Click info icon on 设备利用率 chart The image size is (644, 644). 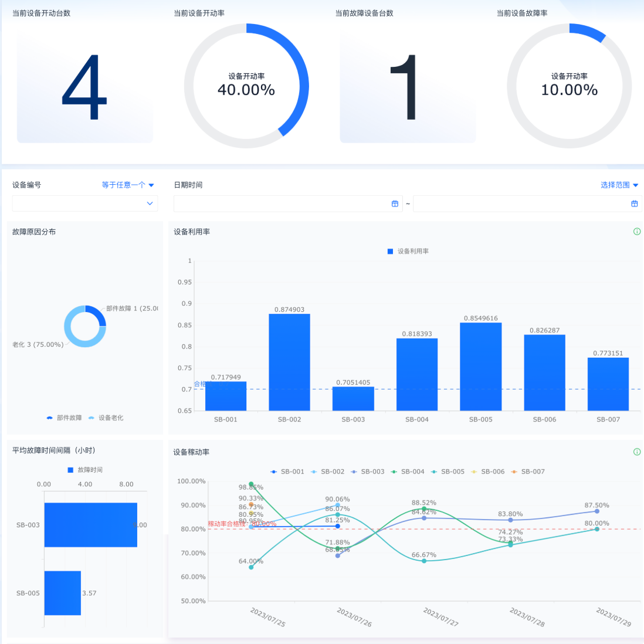(636, 232)
